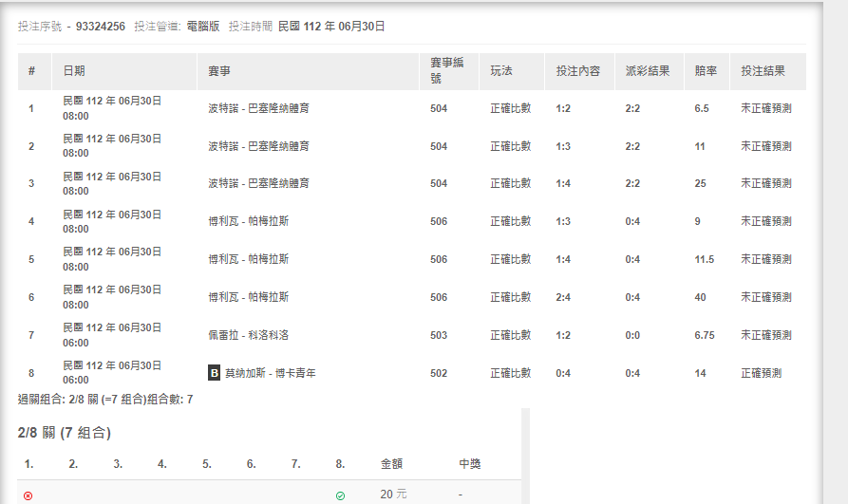848x504 pixels.
Task: Click the 金額 column header
Action: pyautogui.click(x=391, y=464)
